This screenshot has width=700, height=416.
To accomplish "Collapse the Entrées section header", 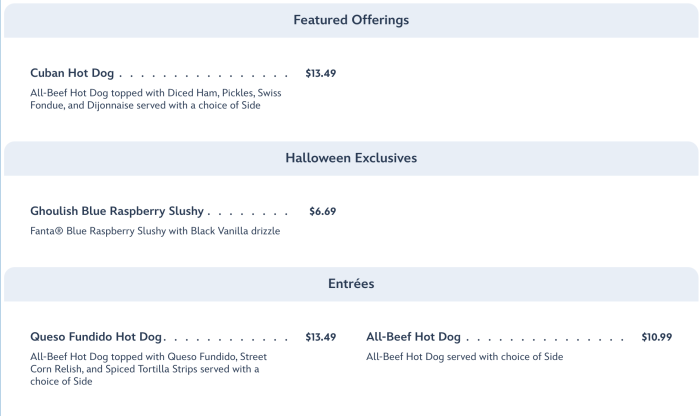I will point(350,284).
